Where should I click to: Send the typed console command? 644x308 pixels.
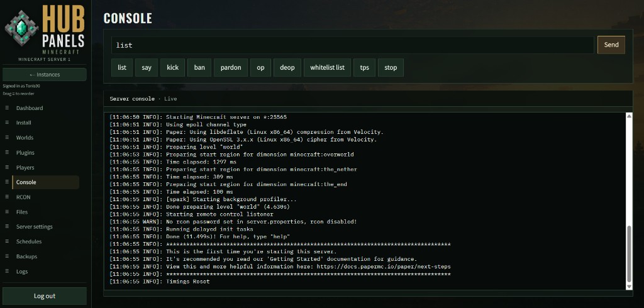click(611, 45)
